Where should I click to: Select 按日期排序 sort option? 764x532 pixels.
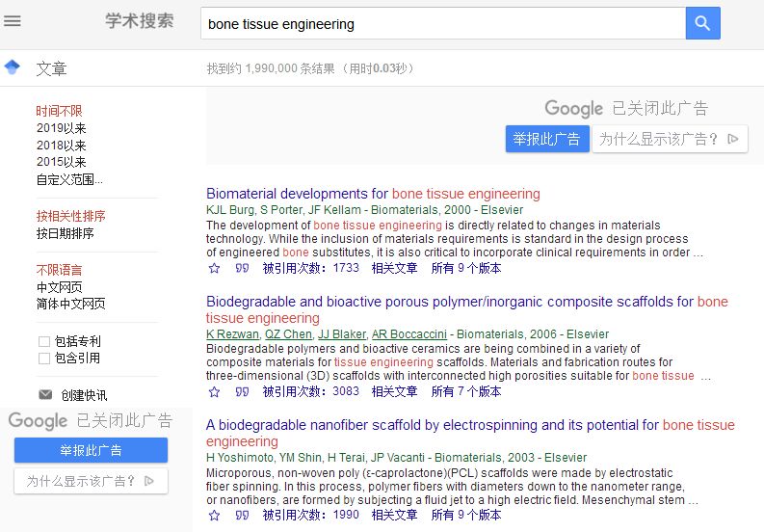[65, 233]
